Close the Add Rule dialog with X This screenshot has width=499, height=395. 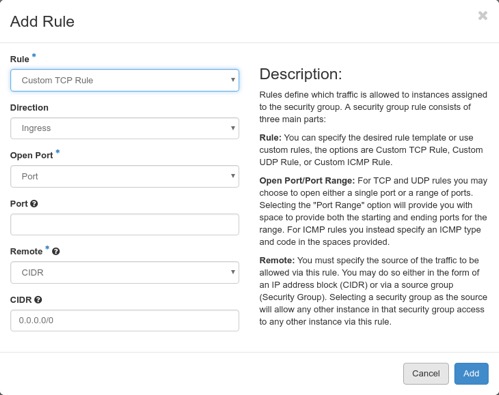click(x=483, y=16)
